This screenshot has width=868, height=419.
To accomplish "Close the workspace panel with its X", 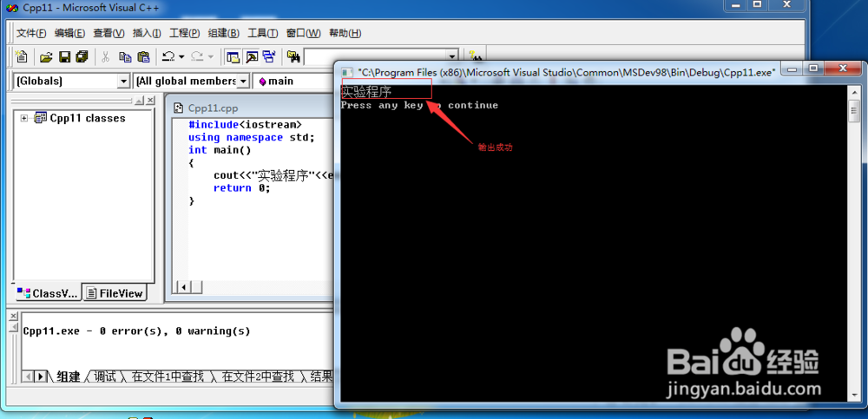I will tap(150, 100).
